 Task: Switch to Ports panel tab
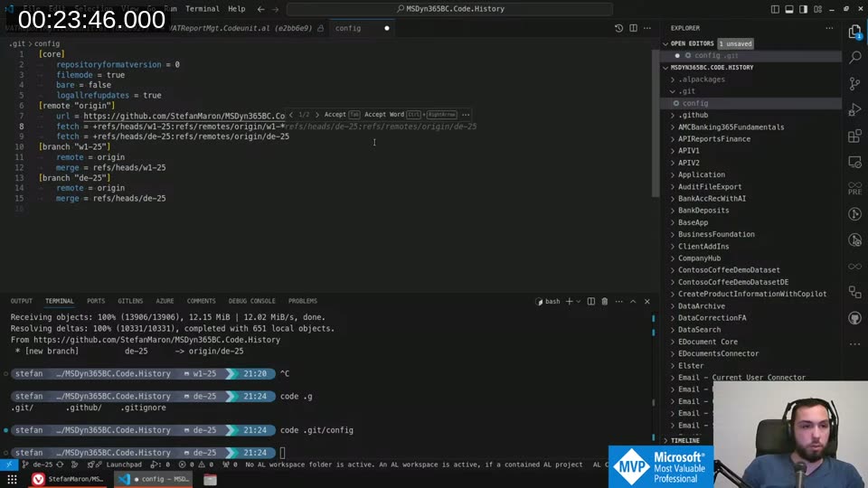pos(96,301)
